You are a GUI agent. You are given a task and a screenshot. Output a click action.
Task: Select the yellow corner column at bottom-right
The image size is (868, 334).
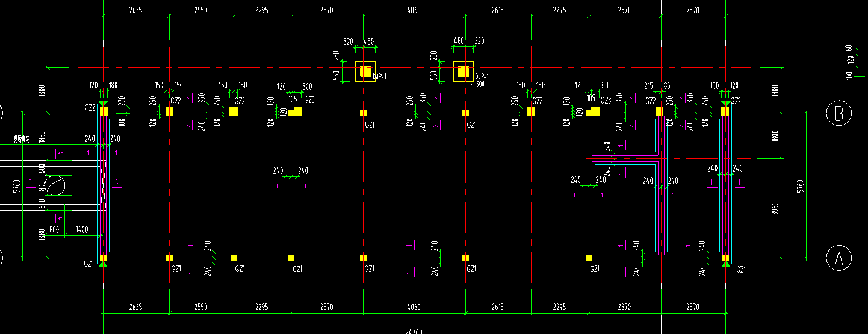[725, 258]
